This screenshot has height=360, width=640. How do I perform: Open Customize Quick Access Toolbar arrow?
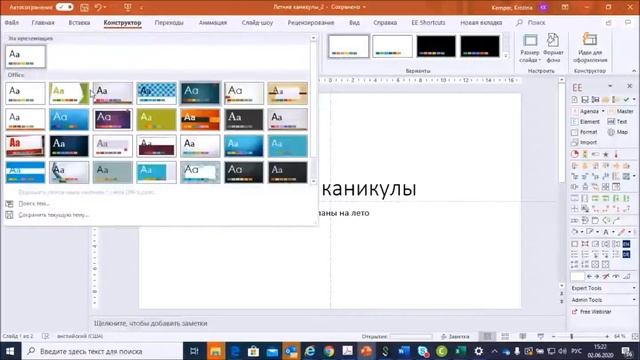(x=142, y=8)
